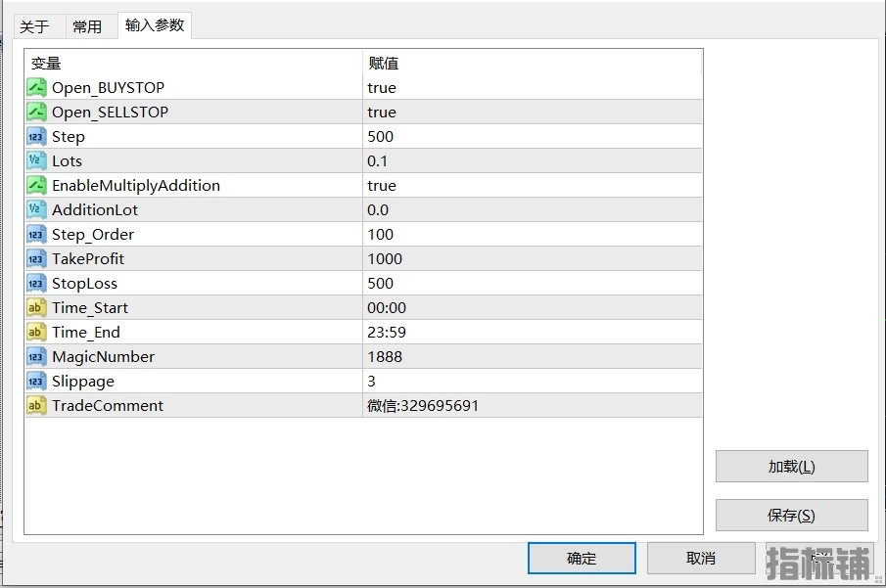Click the boolean icon beside Open_BUYSTOP
886x588 pixels.
point(36,88)
